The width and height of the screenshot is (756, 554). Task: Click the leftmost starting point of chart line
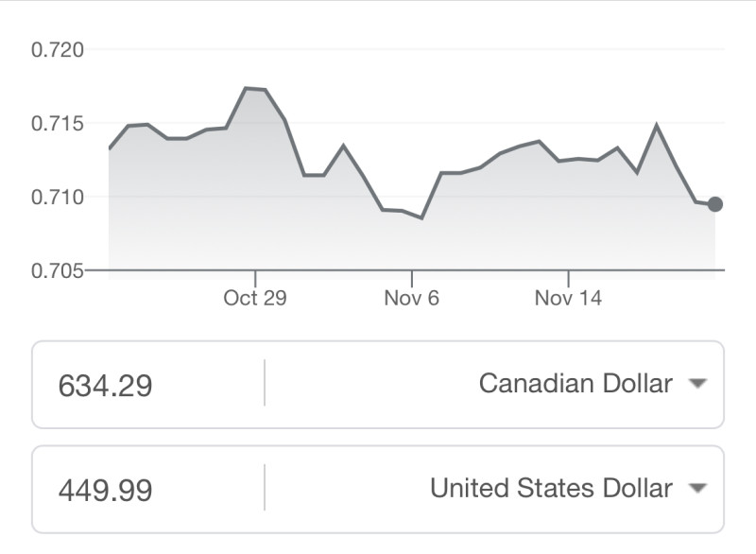tap(110, 148)
